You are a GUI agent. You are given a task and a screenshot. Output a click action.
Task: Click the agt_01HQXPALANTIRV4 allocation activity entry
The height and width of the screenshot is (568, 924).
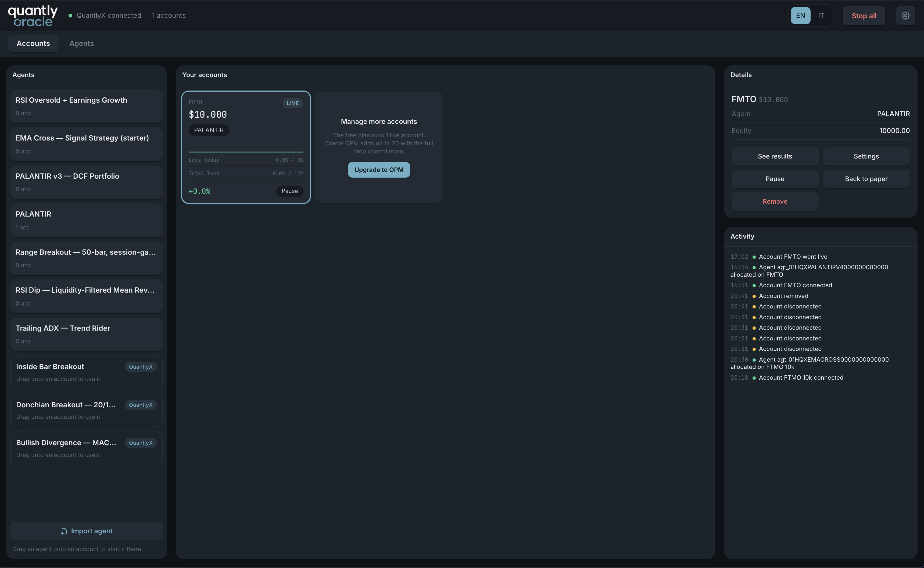coord(810,271)
